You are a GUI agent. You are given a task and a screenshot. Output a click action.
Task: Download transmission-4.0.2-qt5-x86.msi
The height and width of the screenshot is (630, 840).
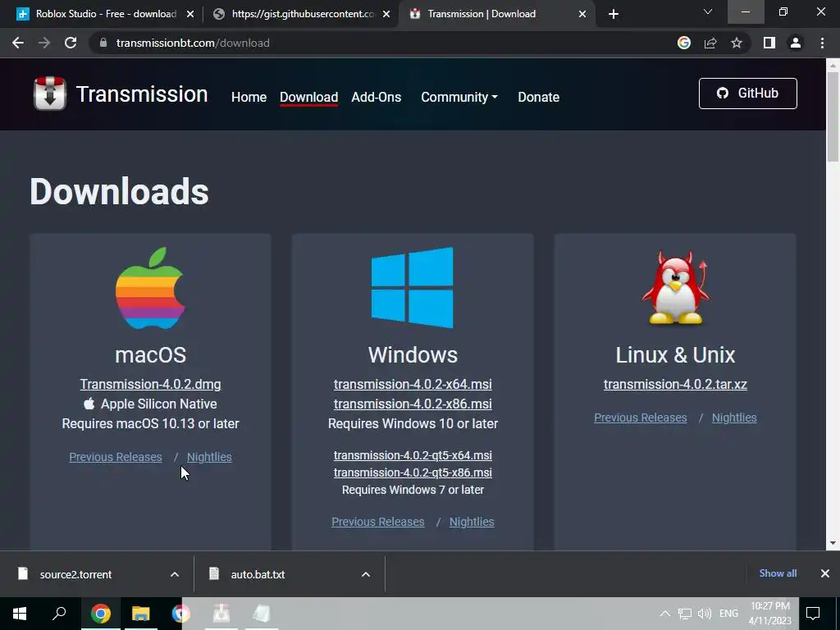point(413,472)
